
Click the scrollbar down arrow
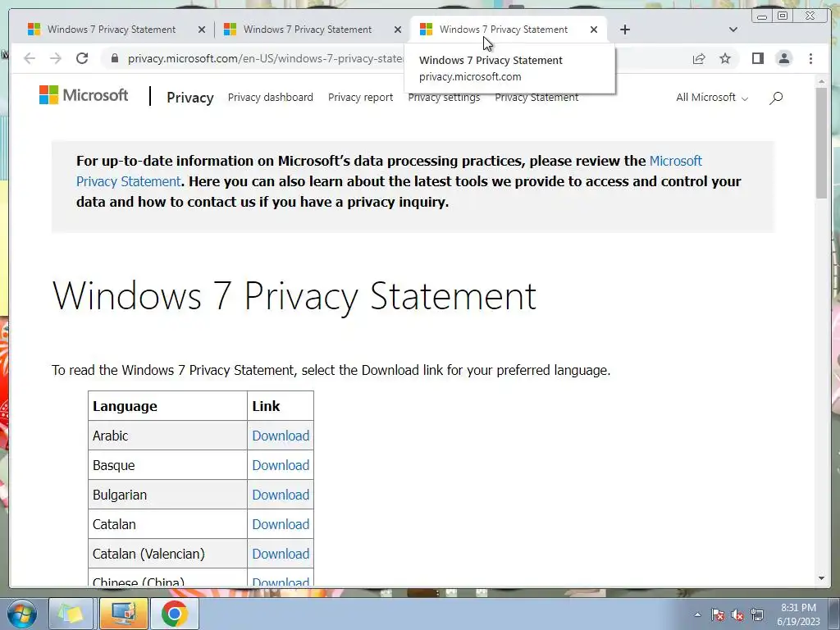tap(821, 578)
